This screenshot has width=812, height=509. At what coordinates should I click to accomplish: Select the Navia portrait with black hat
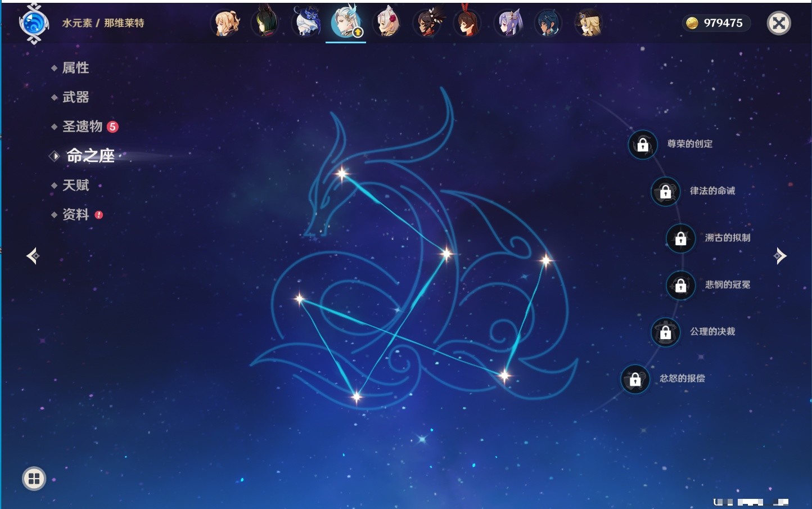(x=589, y=23)
